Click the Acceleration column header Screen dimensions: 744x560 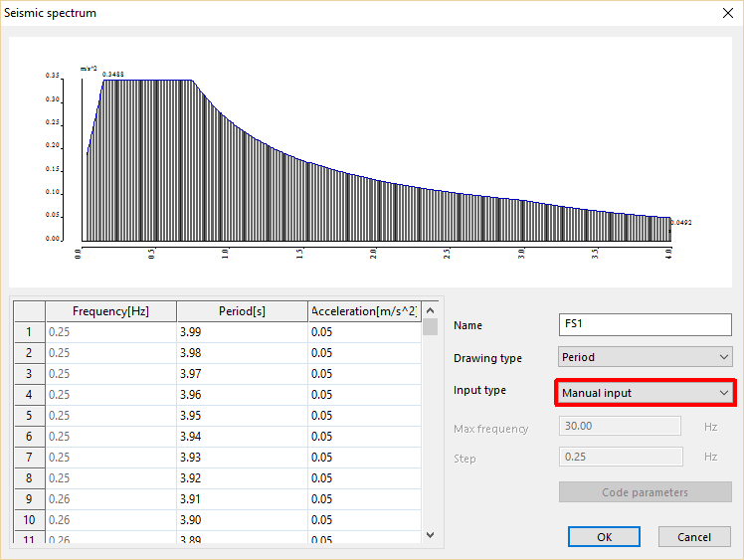pos(364,310)
